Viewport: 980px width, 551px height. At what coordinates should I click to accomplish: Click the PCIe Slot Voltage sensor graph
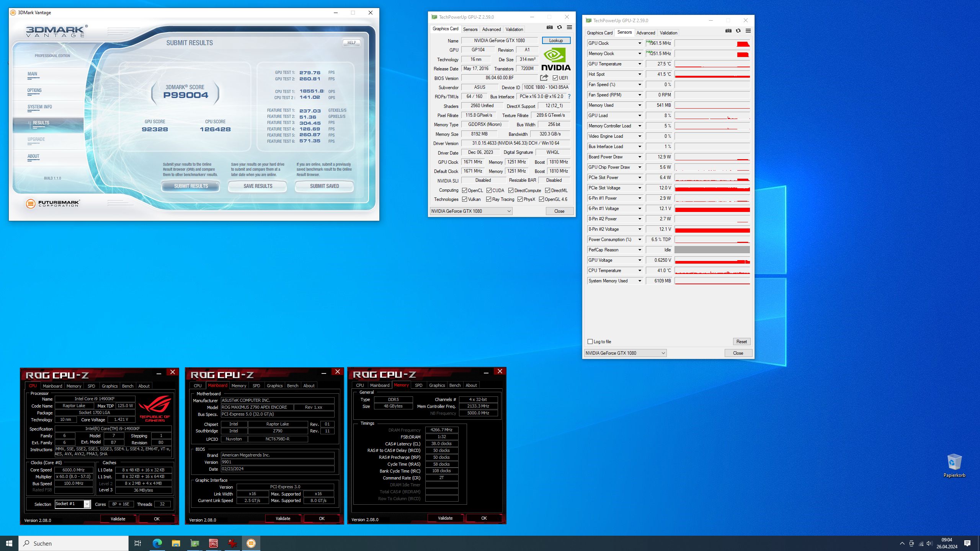click(x=712, y=188)
